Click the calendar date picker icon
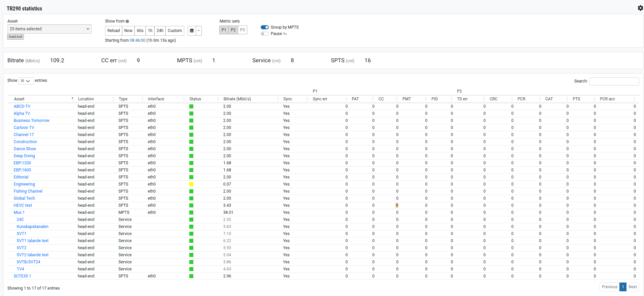644x296 pixels. pyautogui.click(x=192, y=31)
